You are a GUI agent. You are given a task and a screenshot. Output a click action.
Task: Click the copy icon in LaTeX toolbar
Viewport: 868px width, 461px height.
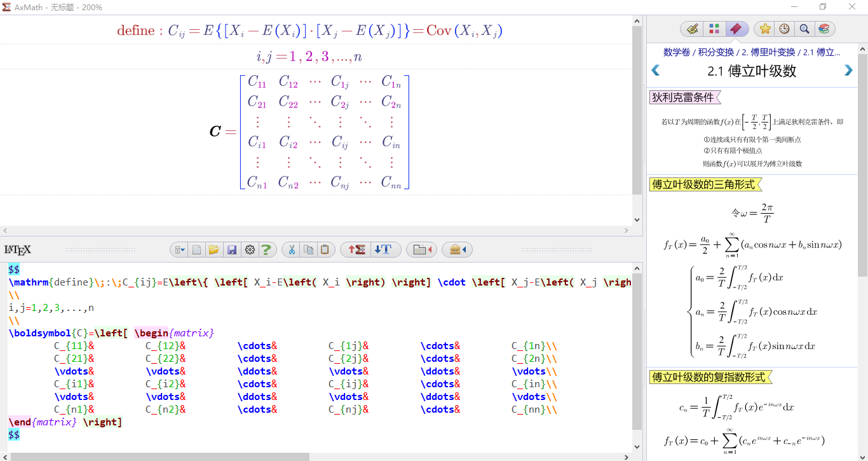tap(308, 250)
